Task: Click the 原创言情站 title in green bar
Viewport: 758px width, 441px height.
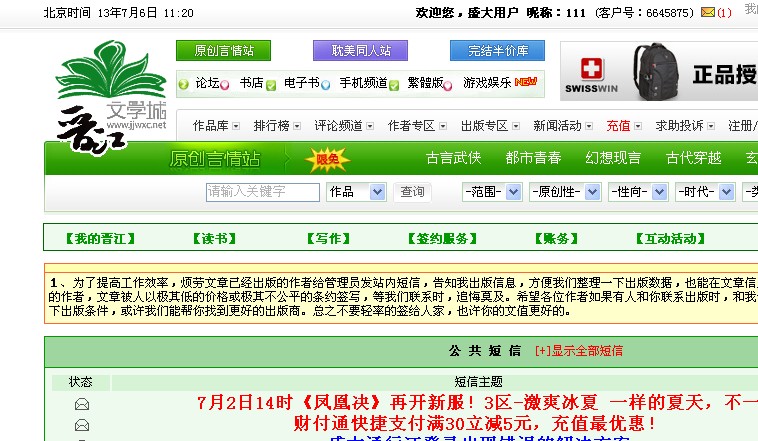Action: pyautogui.click(x=215, y=159)
